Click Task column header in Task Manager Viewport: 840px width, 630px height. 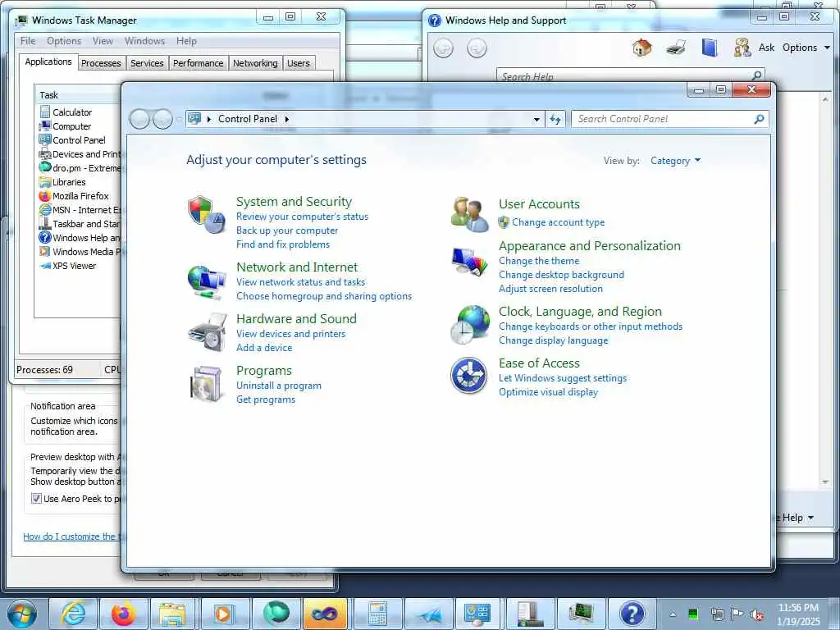click(x=78, y=95)
